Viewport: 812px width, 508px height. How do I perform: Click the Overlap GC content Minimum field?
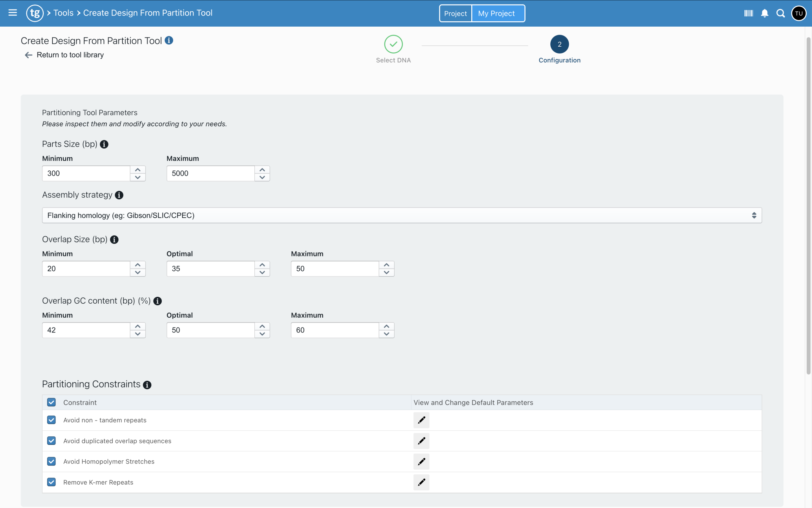pos(86,330)
